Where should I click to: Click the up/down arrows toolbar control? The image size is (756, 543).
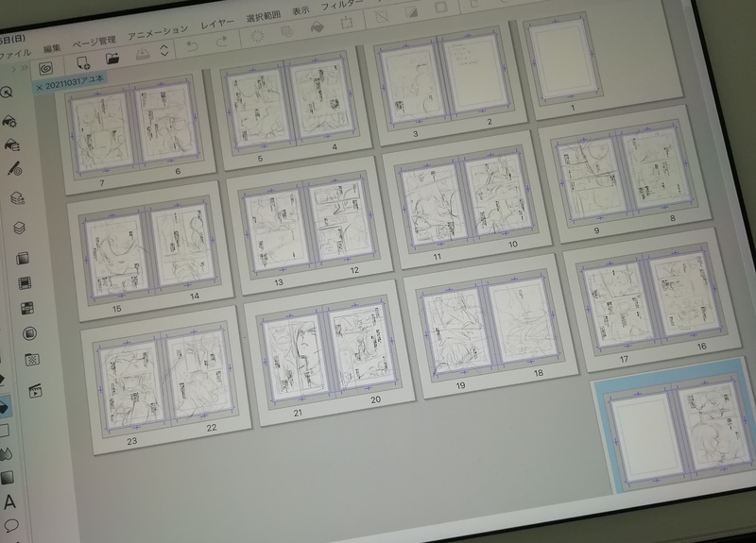pos(163,50)
